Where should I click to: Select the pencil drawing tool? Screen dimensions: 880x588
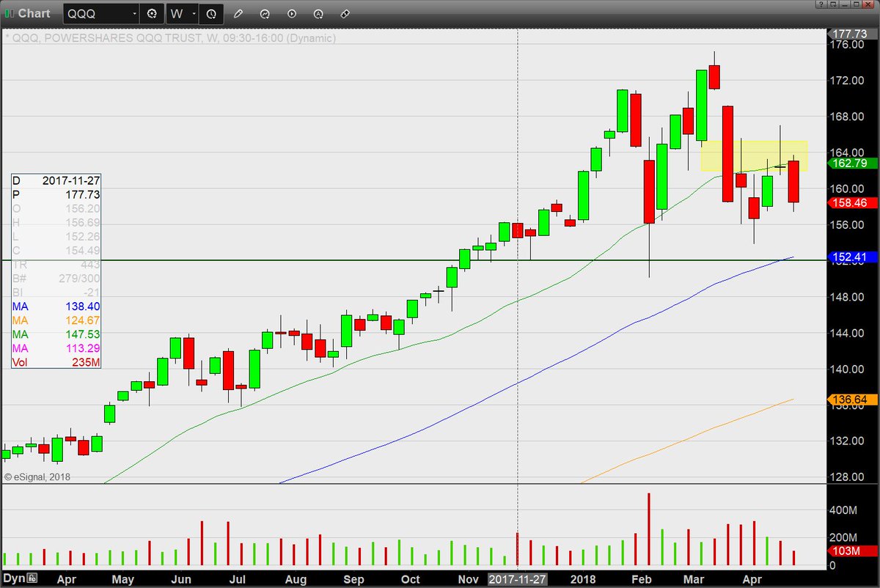(238, 13)
